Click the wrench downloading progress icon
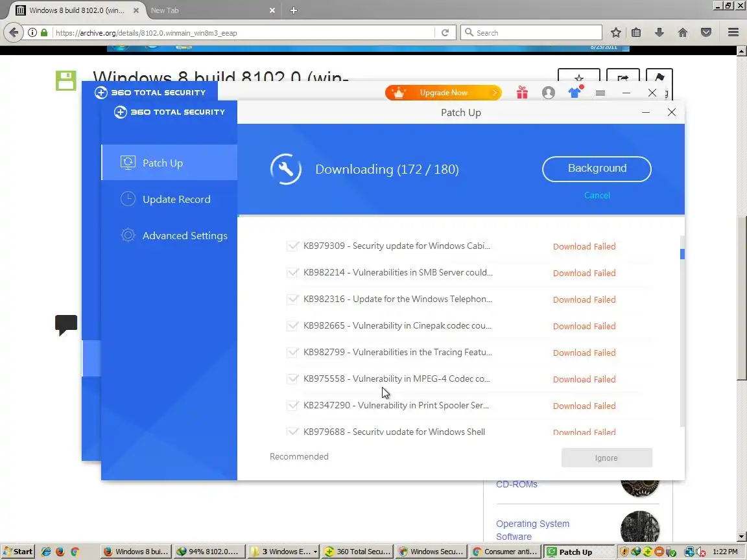The width and height of the screenshot is (747, 560). coord(286,169)
